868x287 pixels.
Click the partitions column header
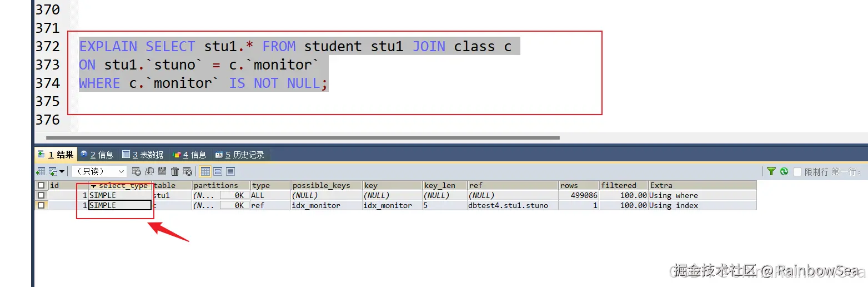pyautogui.click(x=221, y=185)
